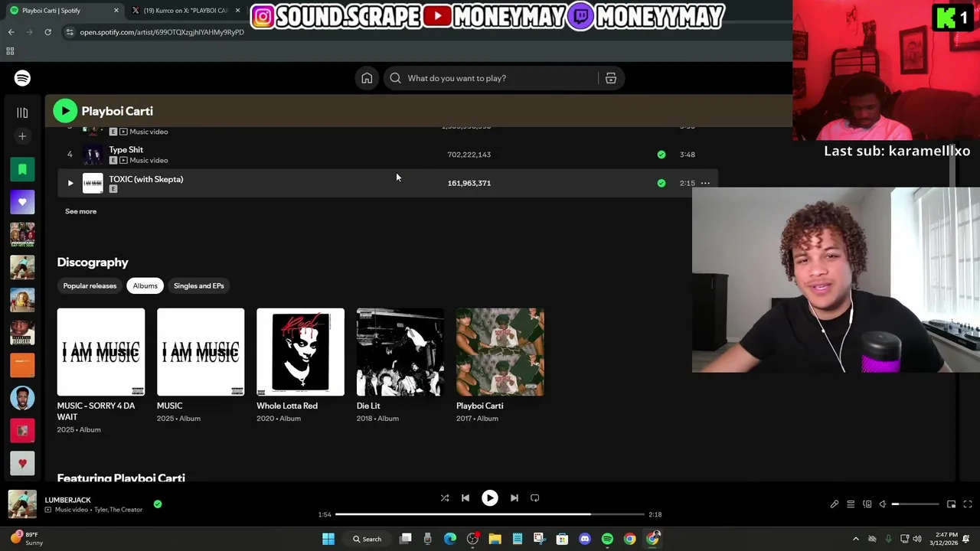This screenshot has height=551, width=980.
Task: Open lyrics microphone icon in player
Action: pyautogui.click(x=835, y=504)
